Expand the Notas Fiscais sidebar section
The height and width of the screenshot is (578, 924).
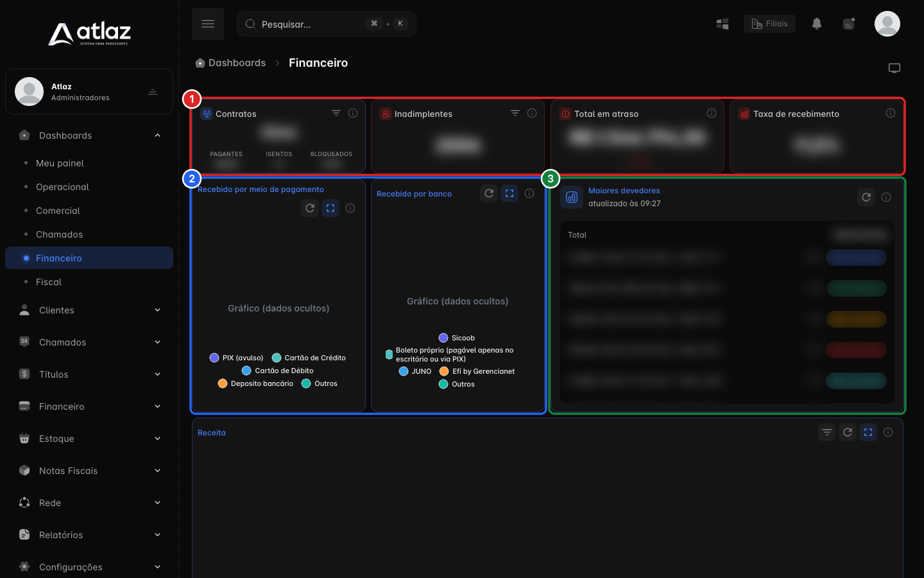89,471
